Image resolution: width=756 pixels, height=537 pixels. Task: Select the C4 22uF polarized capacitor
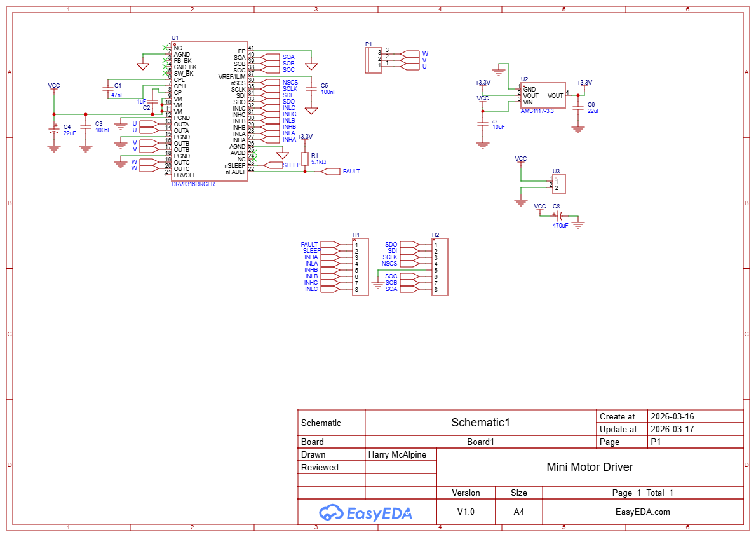tap(54, 130)
